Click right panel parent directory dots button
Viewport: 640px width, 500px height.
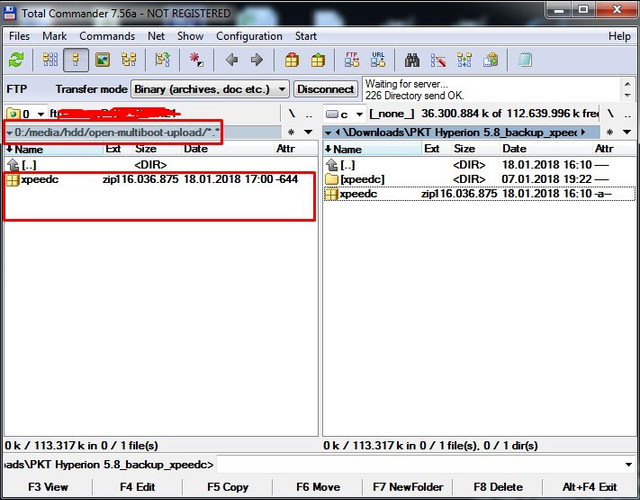coord(628,114)
